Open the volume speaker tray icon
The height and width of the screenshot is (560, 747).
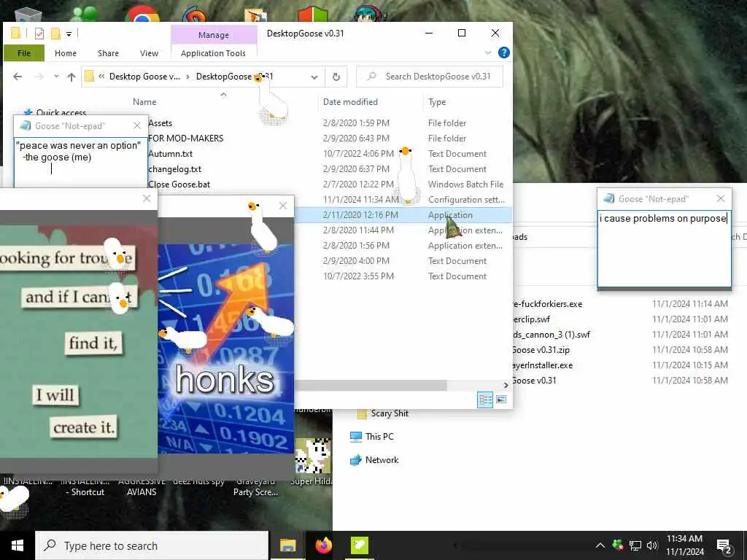tap(652, 545)
